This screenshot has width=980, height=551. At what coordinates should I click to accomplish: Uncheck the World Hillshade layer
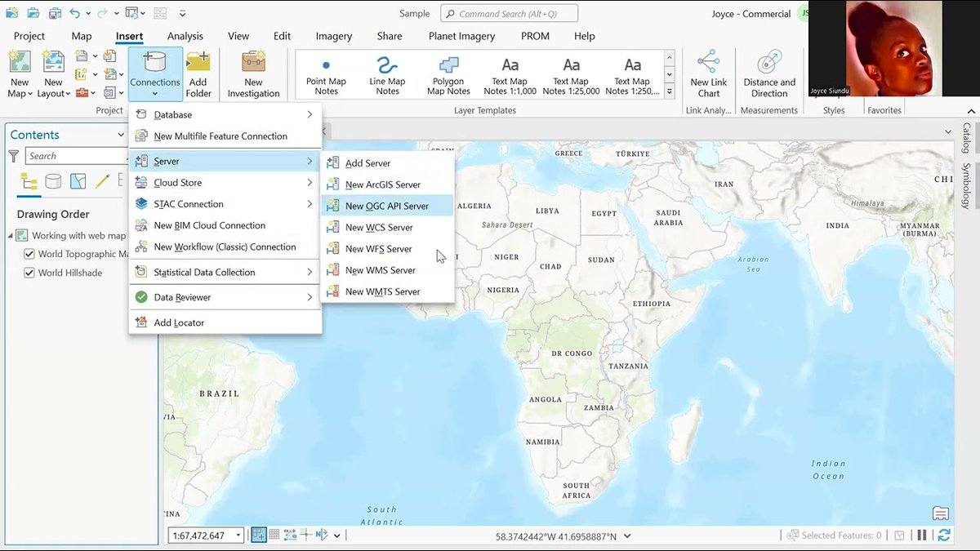(29, 273)
